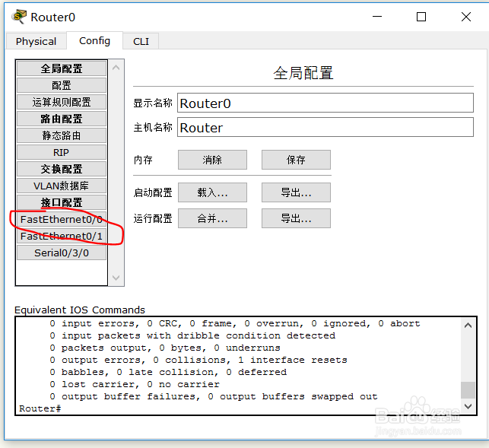Open the RIP routing configuration
Viewport: 489px width, 448px height.
[62, 152]
